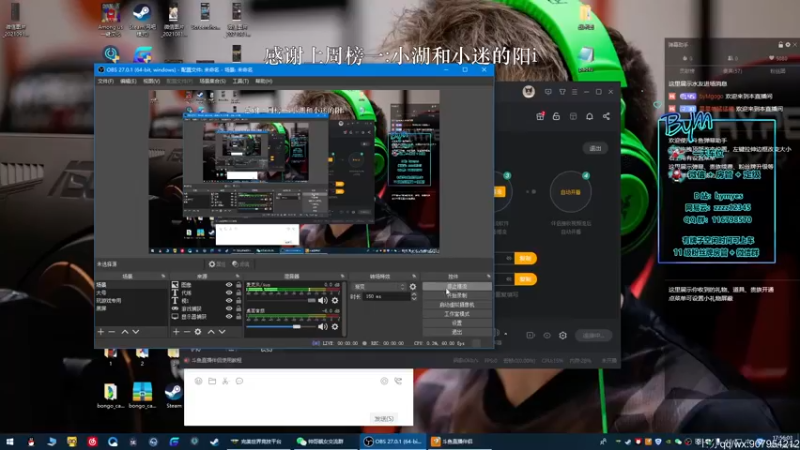Decrease transition duration with down arrow

414,298
